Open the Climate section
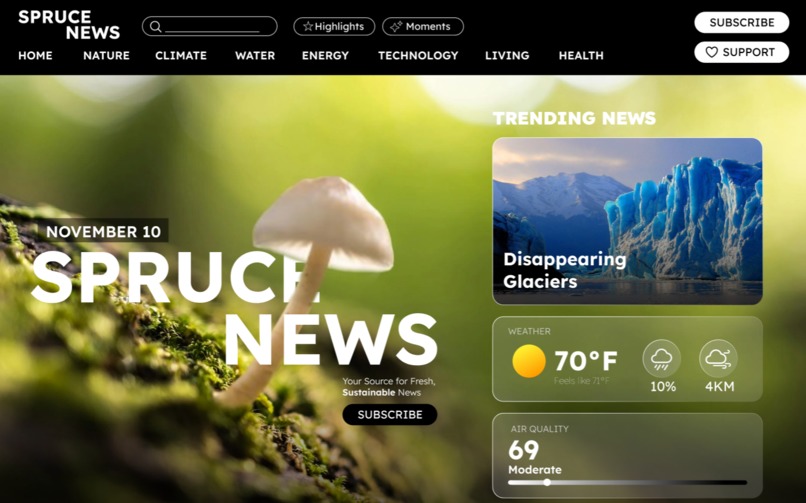The image size is (806, 503). coord(181,55)
